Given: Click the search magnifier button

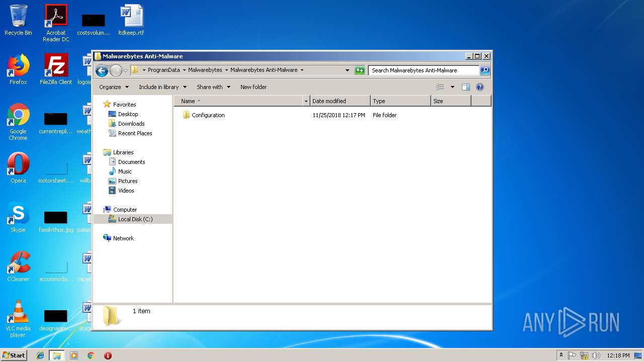Looking at the screenshot, I should click(x=485, y=70).
